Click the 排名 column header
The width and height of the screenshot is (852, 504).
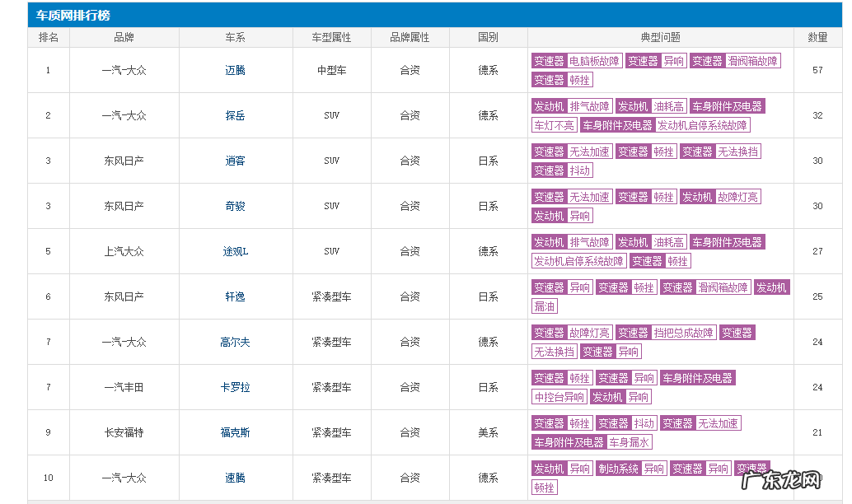point(48,36)
